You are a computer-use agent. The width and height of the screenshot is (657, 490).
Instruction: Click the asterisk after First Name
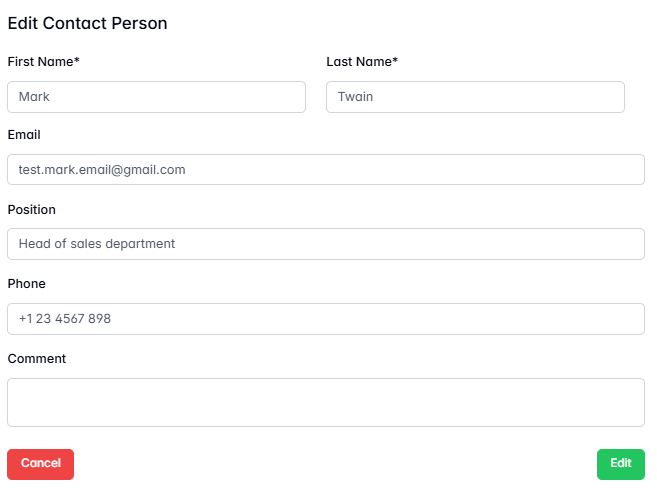77,62
